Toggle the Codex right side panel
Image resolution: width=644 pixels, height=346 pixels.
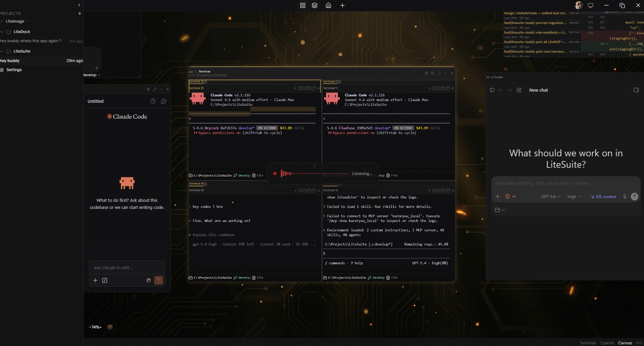[636, 90]
